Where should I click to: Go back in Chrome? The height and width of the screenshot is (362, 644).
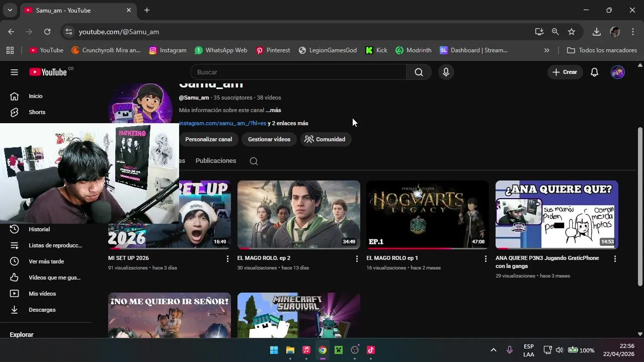(x=11, y=32)
